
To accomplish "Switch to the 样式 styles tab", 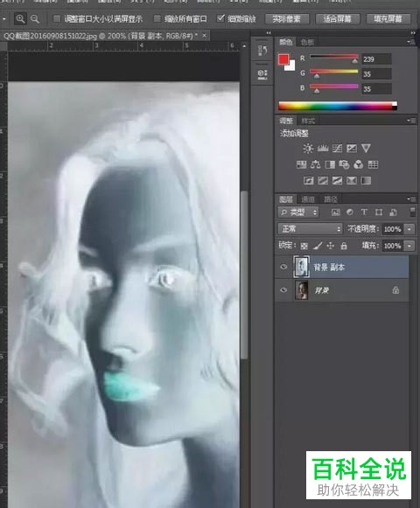I will (308, 122).
